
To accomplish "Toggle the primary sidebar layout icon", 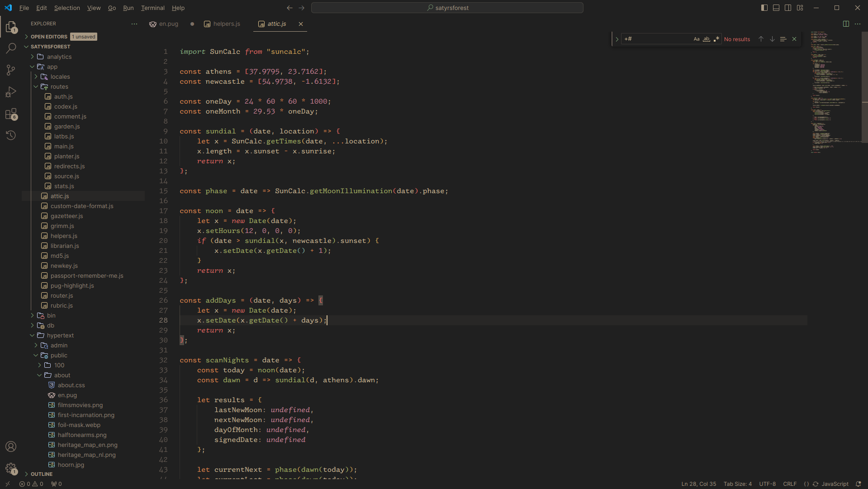I will (x=764, y=8).
